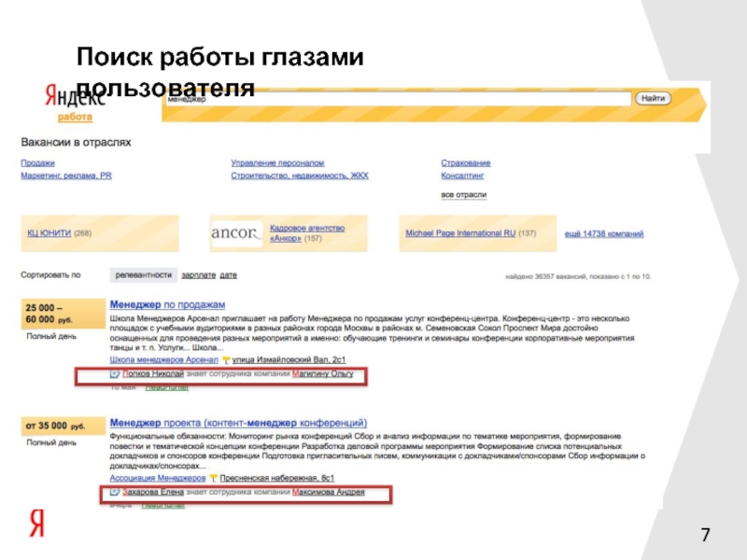Click the salary badge '25 000 – 60 000 руб.'
This screenshot has height=560, width=747.
coord(63,314)
